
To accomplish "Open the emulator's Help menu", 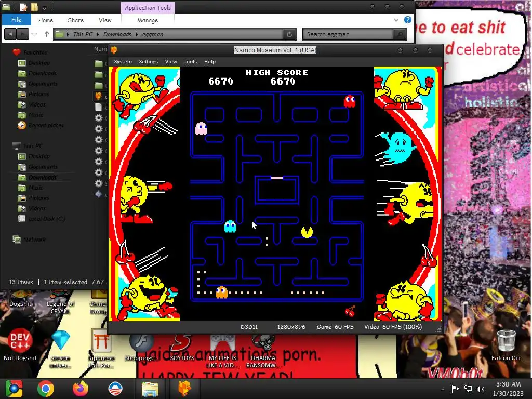I will pos(210,61).
